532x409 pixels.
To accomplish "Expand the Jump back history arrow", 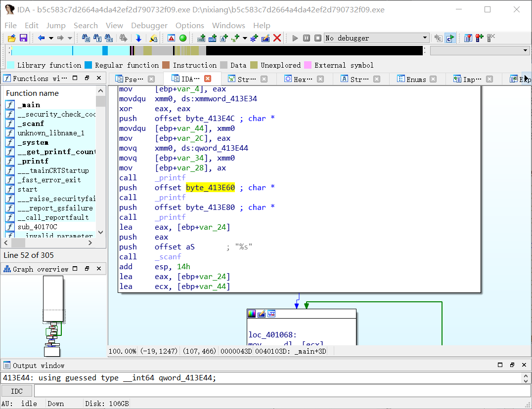I will (x=51, y=38).
